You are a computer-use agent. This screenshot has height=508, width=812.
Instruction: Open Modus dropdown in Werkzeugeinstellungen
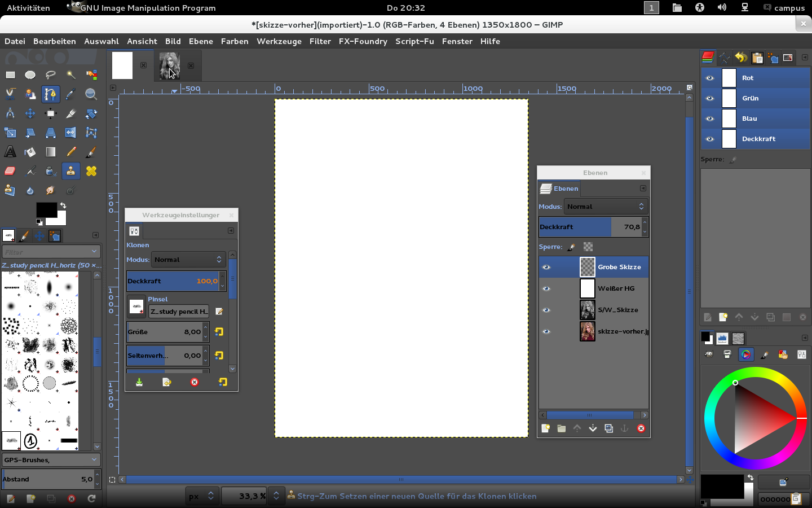(188, 260)
